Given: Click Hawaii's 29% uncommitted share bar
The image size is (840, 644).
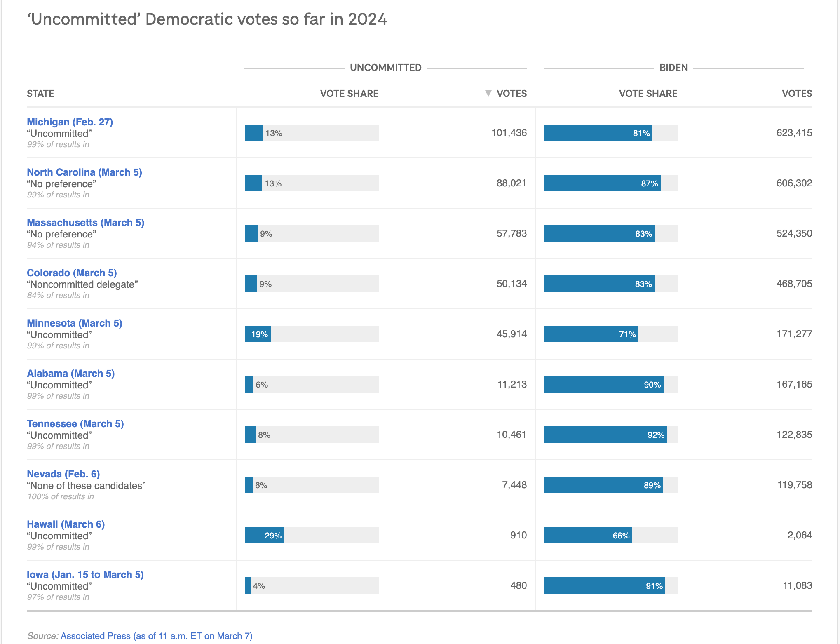Looking at the screenshot, I should pos(265,535).
